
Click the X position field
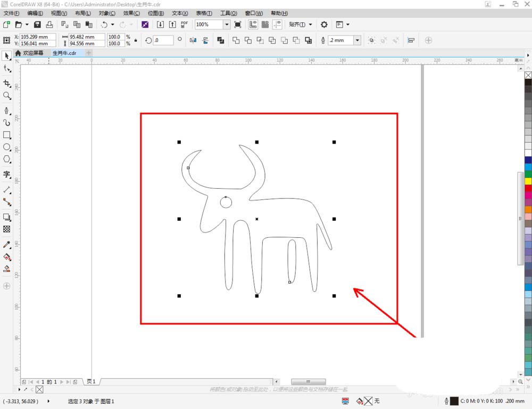coord(37,37)
